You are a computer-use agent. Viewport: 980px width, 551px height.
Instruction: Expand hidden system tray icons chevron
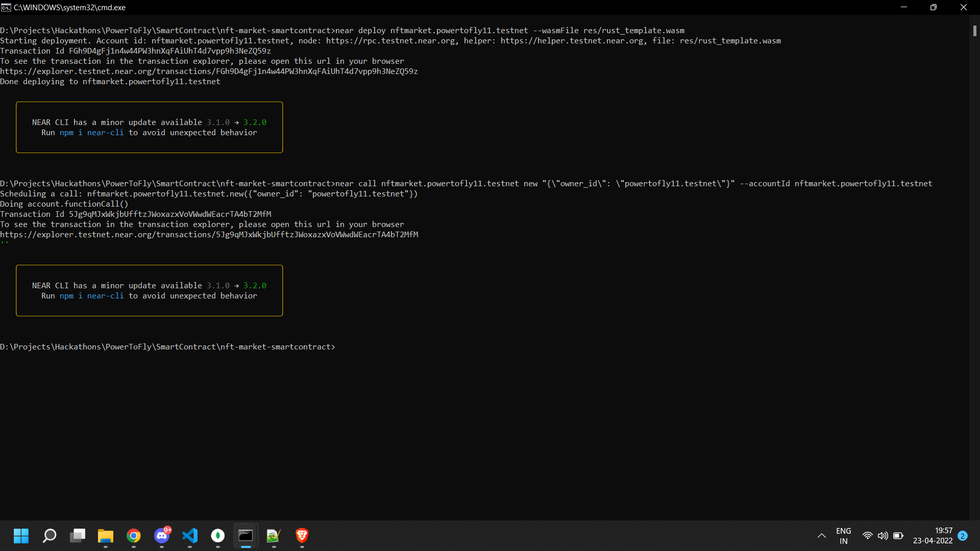tap(822, 536)
